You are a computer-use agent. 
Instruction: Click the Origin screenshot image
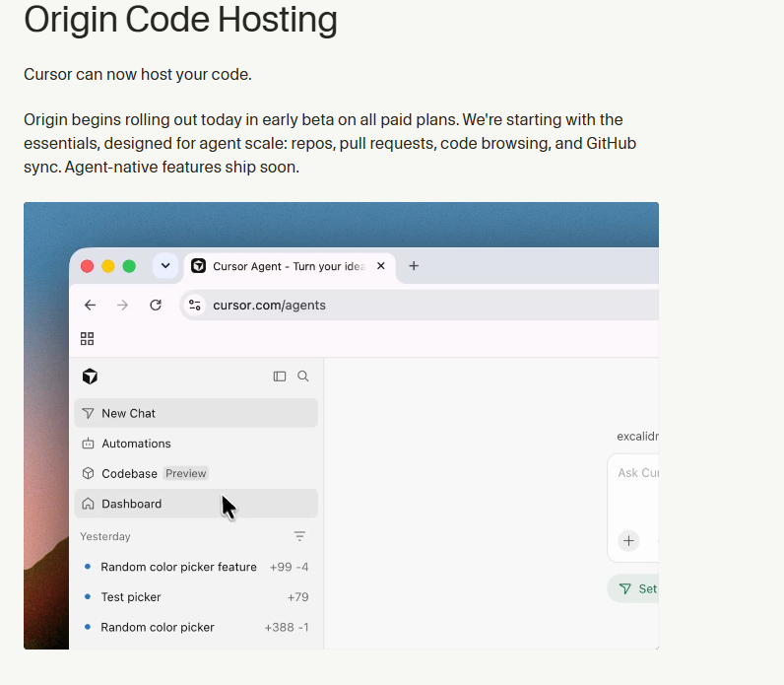(341, 426)
